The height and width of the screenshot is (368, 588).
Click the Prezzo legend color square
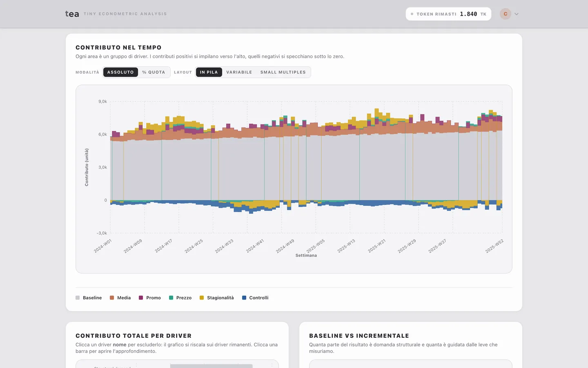(x=171, y=298)
